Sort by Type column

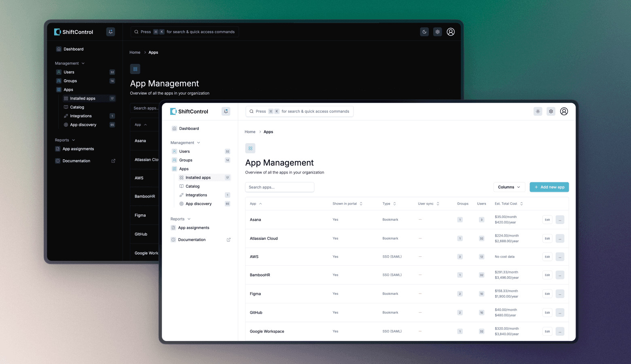coord(389,204)
